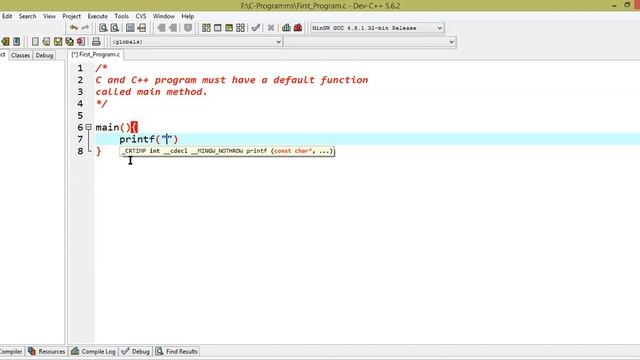Viewport: 640px width, 360px height.
Task: Open the Window menu
Action: (x=163, y=16)
